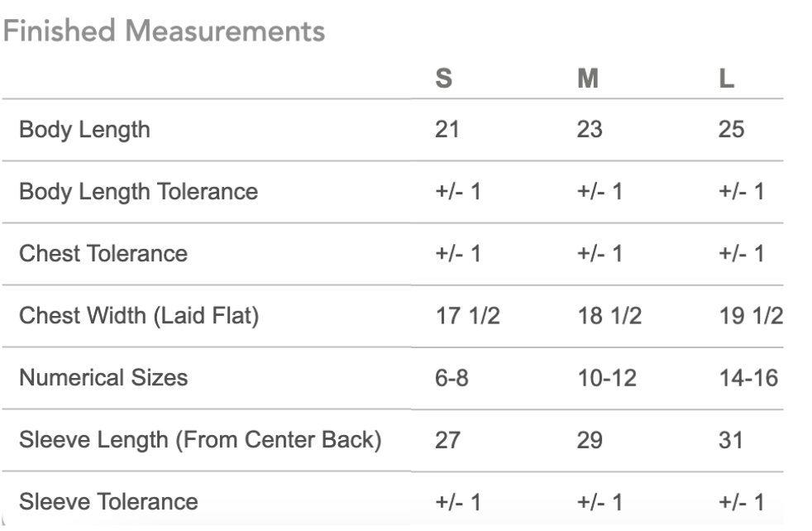Select the sleeve length value 31
Viewport: 812px width, 531px height.
731,440
